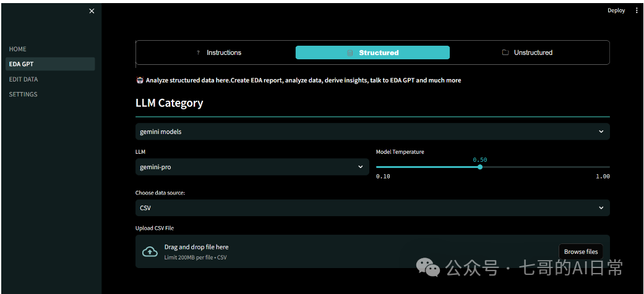The width and height of the screenshot is (644, 294).
Task: Click the question mark icon on Instructions
Action: pos(198,53)
